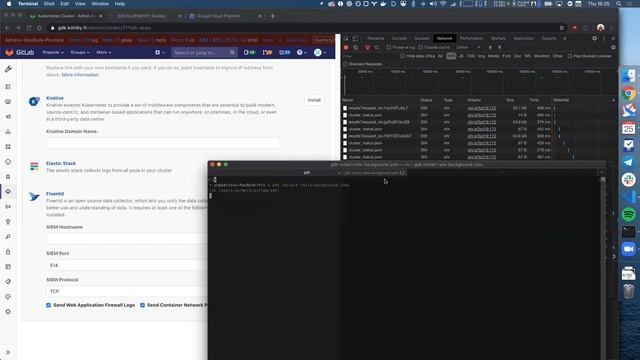
Task: Open the user avatar dropdown in GitLab
Action: (320, 53)
